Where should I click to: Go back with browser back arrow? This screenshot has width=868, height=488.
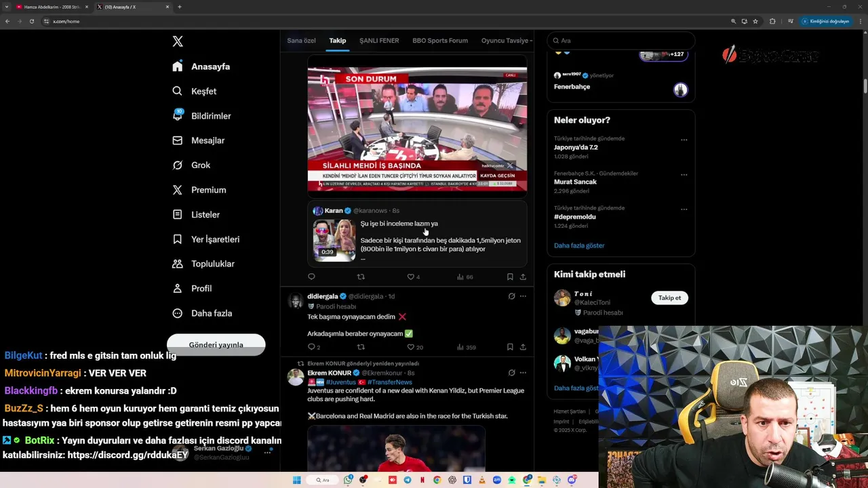tap(7, 21)
